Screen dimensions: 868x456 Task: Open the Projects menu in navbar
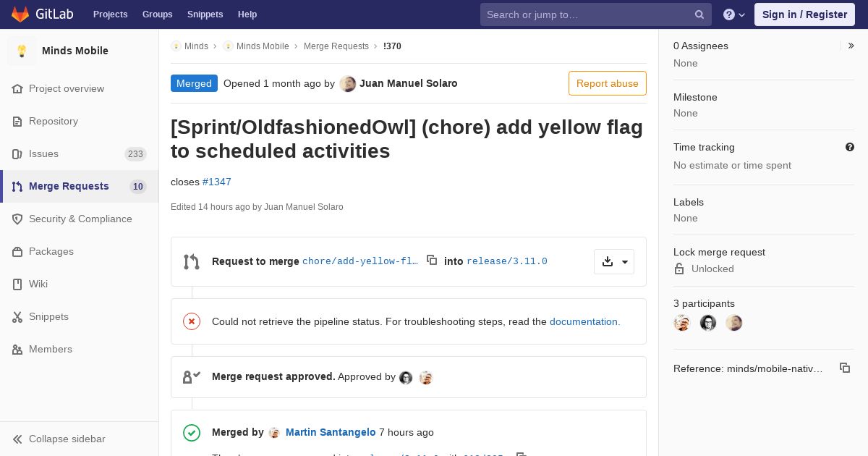pos(110,14)
